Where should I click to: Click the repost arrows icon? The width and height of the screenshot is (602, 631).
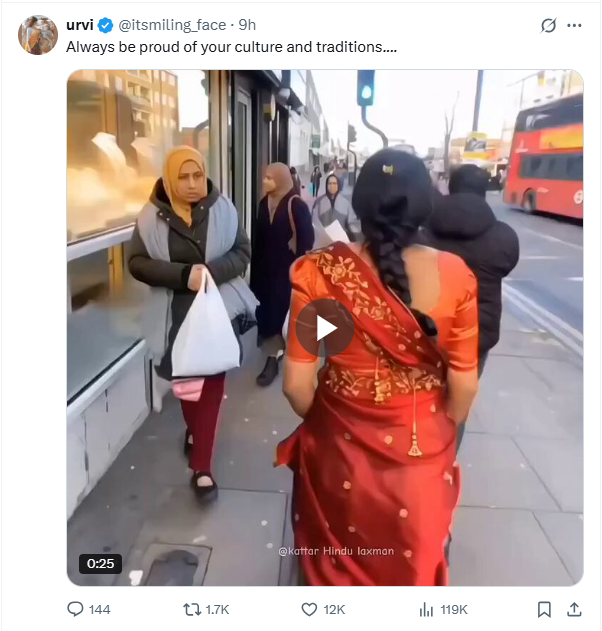(192, 610)
